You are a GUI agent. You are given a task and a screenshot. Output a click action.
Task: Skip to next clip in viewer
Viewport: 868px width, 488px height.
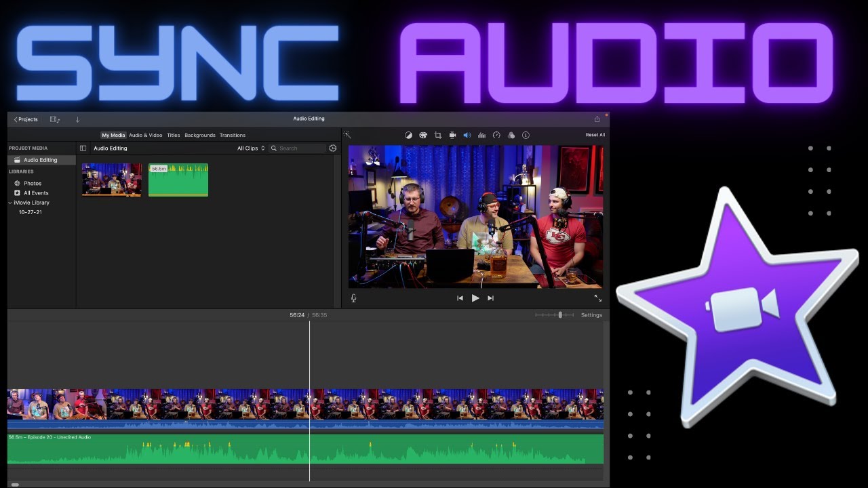[x=491, y=298]
